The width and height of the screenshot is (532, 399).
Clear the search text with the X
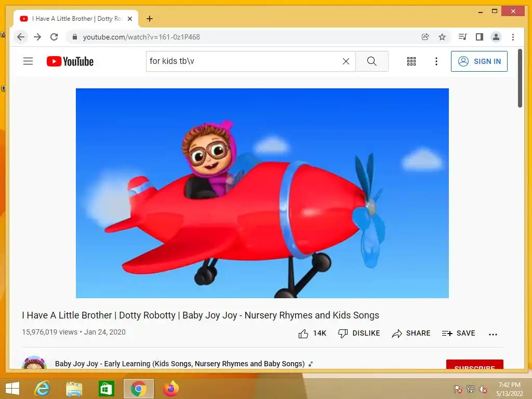[x=346, y=61]
